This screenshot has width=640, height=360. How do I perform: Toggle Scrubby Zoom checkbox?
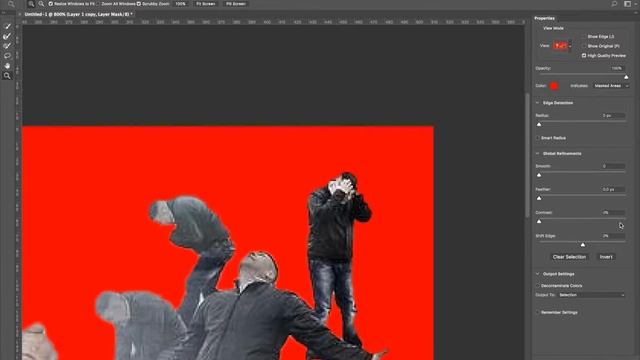[x=139, y=4]
